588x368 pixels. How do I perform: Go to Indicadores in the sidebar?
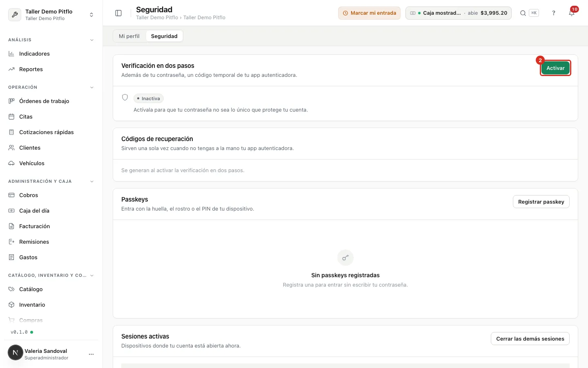[x=51, y=54]
